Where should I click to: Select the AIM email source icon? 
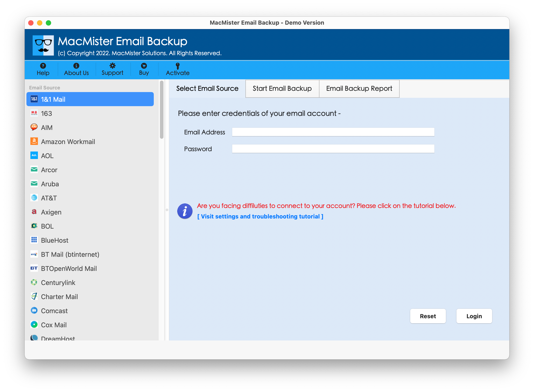[34, 128]
